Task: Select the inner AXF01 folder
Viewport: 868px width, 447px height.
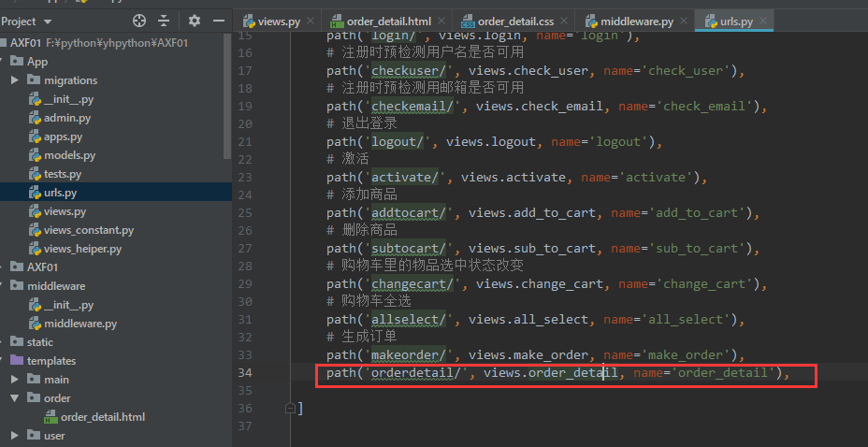Action: coord(42,267)
